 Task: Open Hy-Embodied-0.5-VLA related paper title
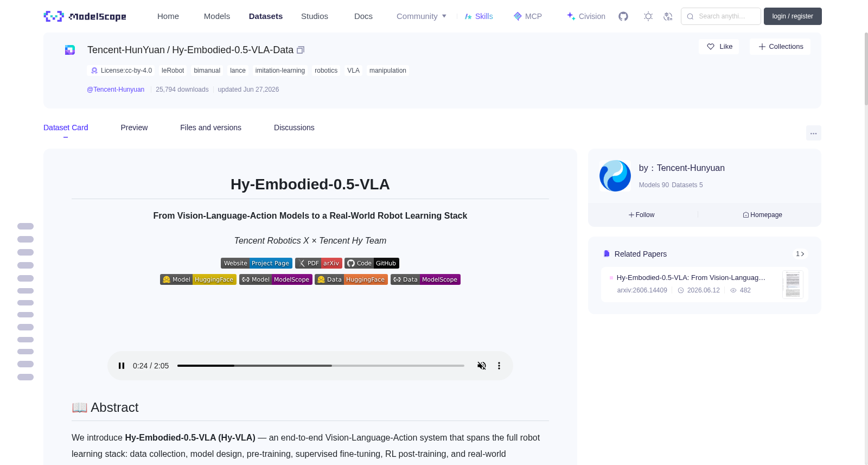691,278
